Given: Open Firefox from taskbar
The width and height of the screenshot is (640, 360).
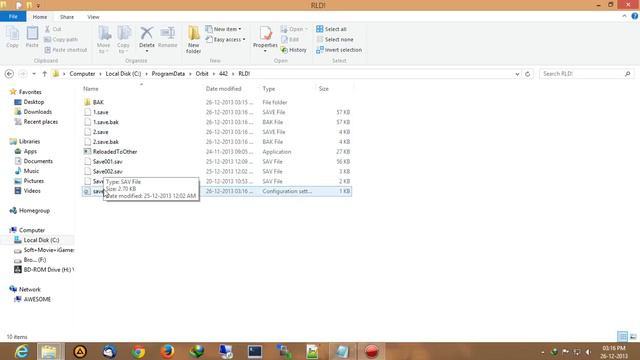Looking at the screenshot, I should [167, 351].
